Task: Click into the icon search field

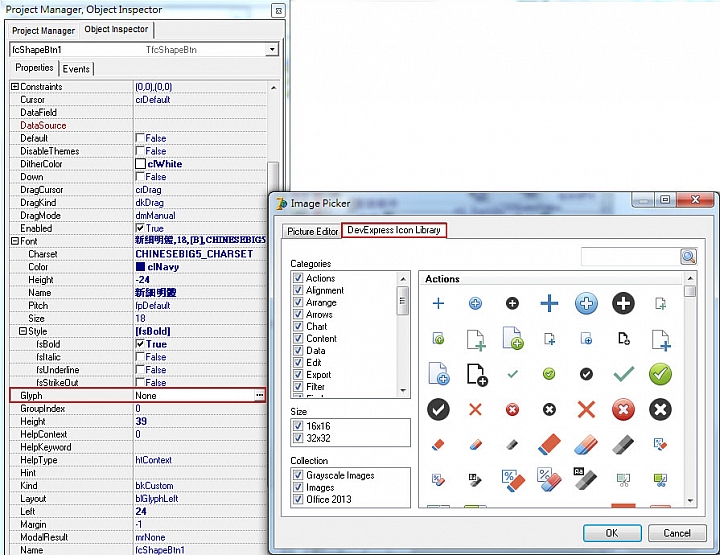Action: click(630, 257)
